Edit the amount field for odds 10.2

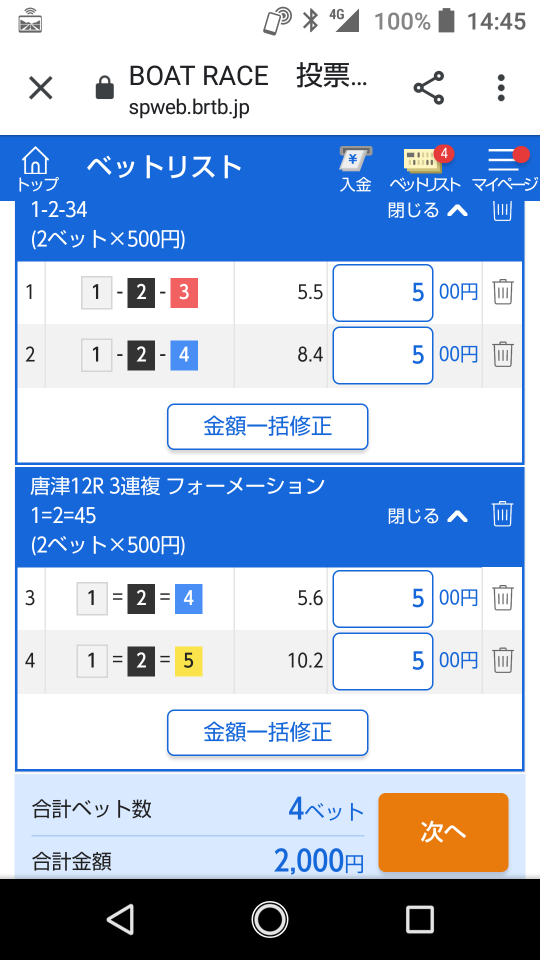click(x=383, y=661)
